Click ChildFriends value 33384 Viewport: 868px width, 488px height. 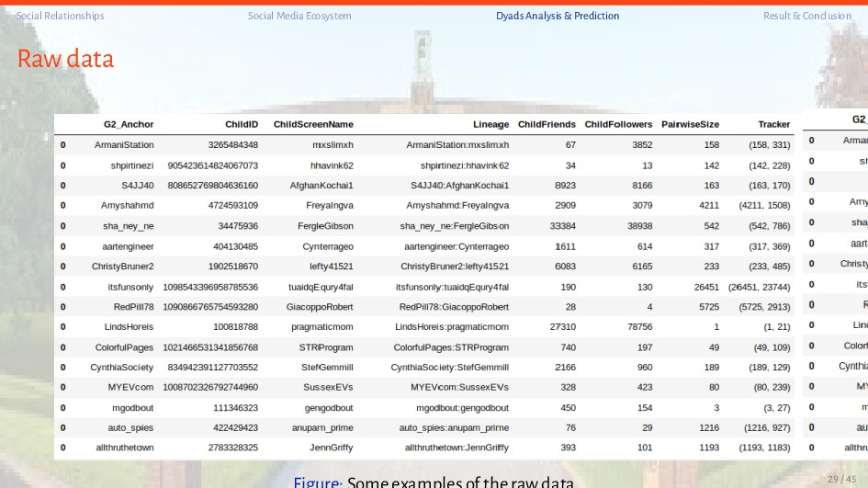tap(562, 225)
